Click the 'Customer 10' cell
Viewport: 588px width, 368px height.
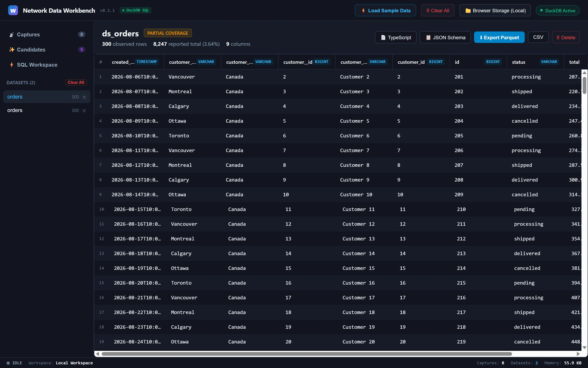tap(356, 194)
